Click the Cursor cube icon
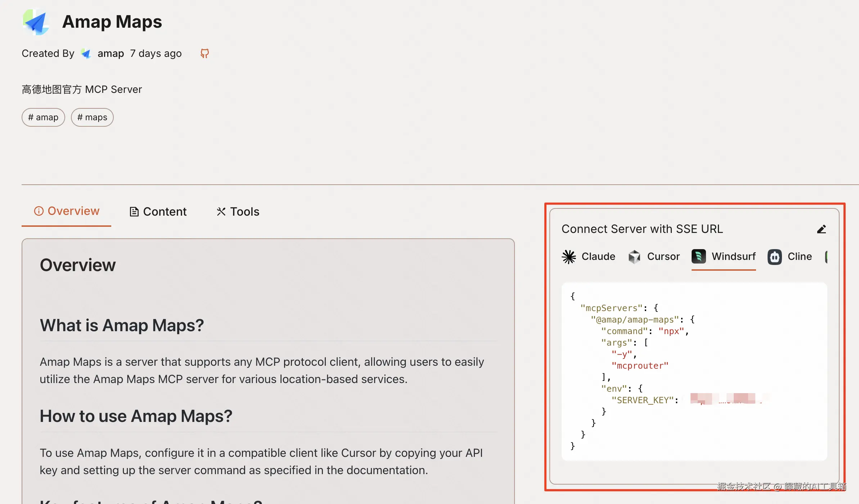 [634, 257]
